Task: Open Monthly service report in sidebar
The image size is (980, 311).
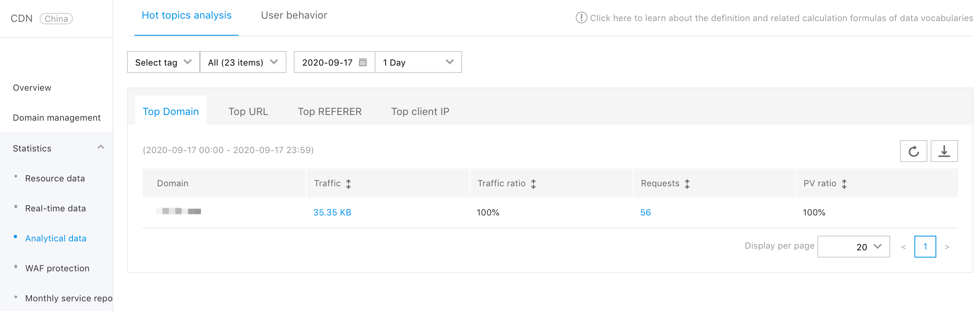Action: coord(69,298)
